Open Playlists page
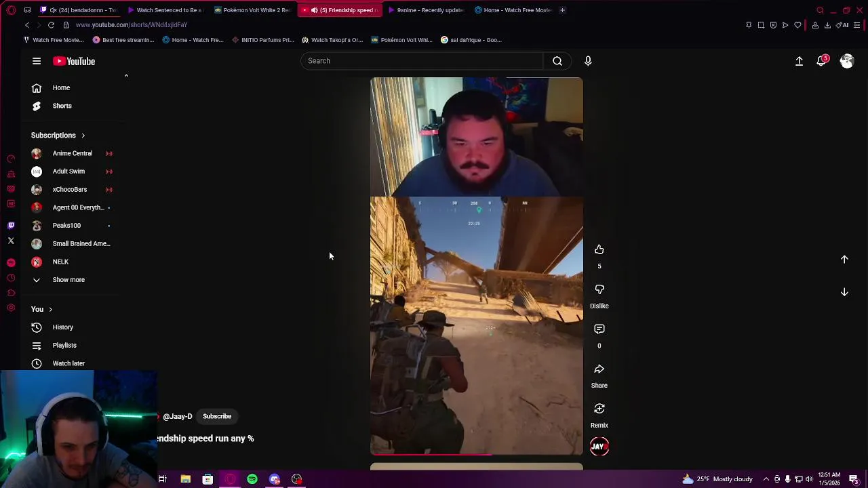This screenshot has height=488, width=868. [64, 345]
